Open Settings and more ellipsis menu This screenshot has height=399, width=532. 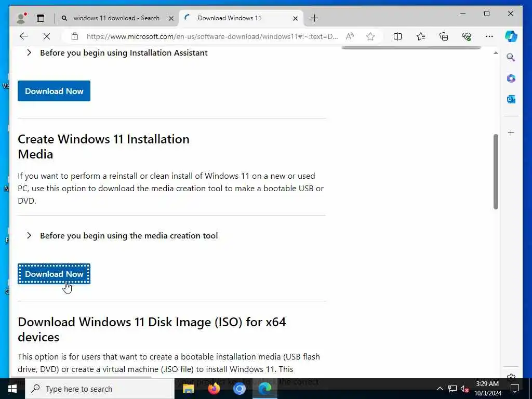point(489,36)
